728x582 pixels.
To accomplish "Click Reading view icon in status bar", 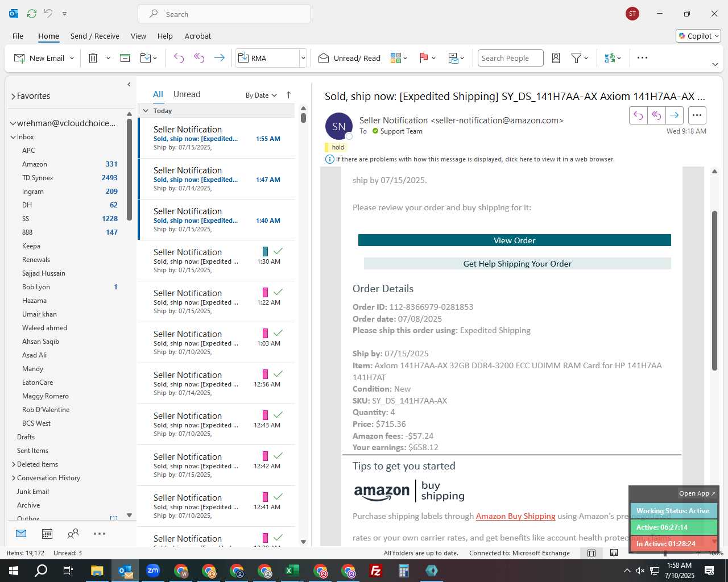I will [x=614, y=553].
